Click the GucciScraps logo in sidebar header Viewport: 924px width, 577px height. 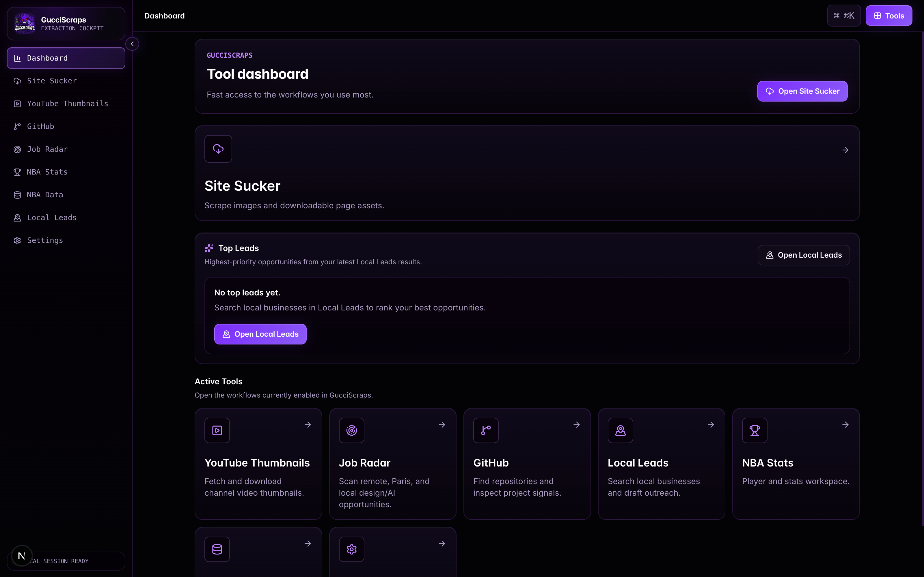coord(25,24)
